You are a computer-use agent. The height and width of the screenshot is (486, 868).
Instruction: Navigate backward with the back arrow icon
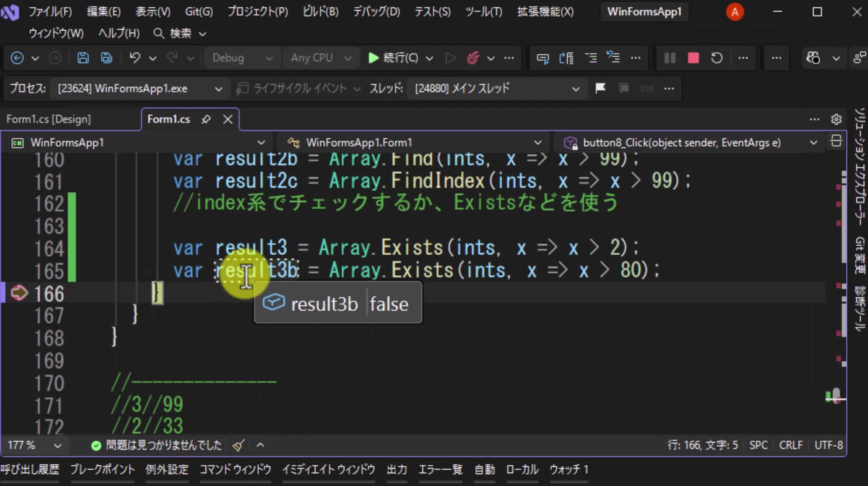click(17, 58)
